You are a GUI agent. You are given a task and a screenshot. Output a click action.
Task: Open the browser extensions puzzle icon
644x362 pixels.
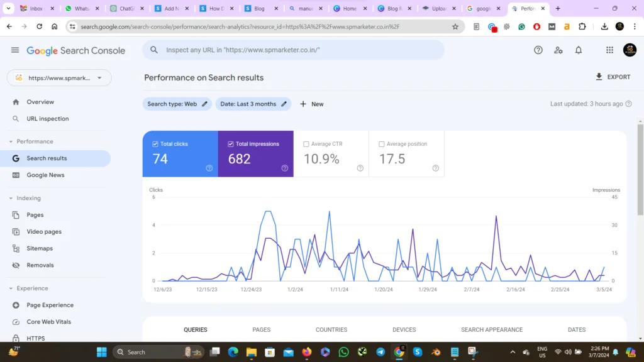point(582,26)
